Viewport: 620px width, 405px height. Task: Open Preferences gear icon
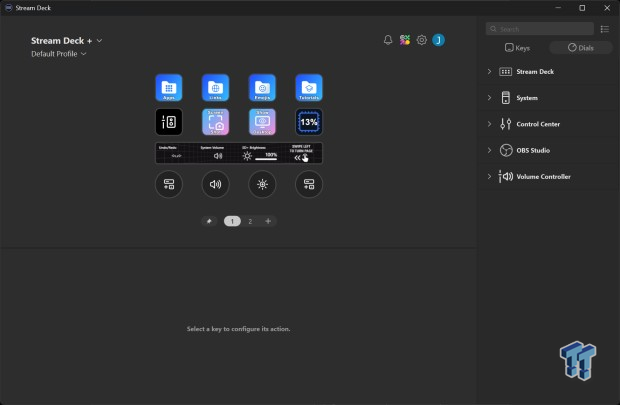point(422,40)
